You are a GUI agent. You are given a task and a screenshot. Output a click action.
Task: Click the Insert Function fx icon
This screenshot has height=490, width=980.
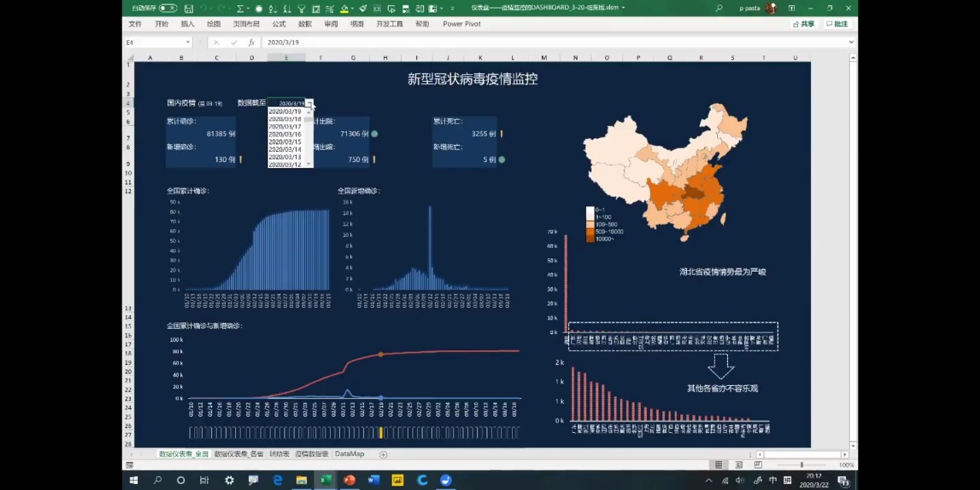pyautogui.click(x=251, y=42)
